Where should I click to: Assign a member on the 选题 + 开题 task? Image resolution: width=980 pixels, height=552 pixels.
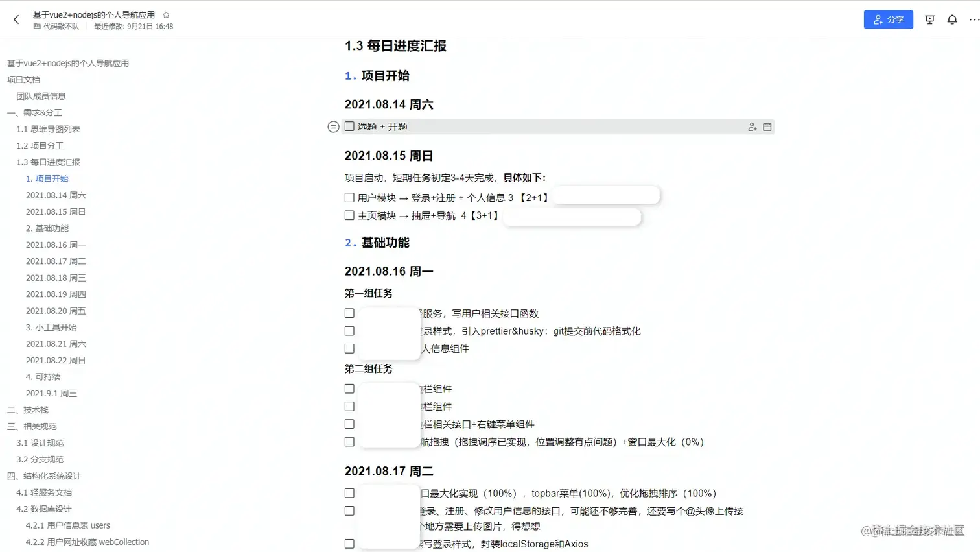(x=752, y=127)
